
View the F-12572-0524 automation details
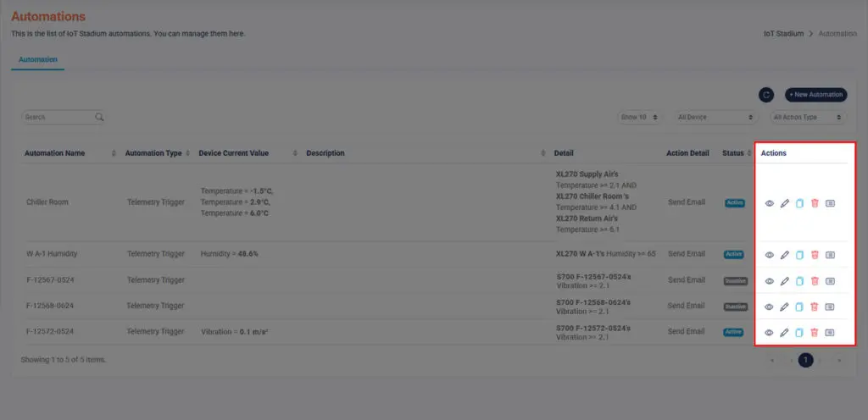770,333
